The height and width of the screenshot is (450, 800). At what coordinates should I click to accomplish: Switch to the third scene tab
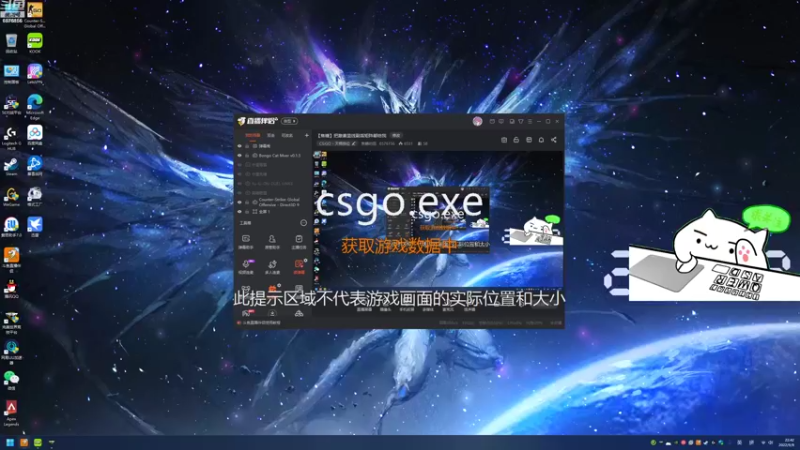(x=287, y=135)
